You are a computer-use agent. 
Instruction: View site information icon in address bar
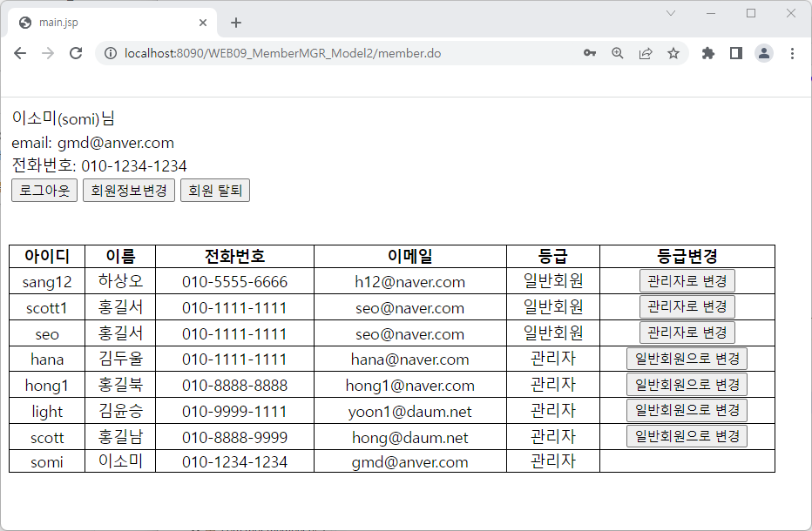point(111,53)
